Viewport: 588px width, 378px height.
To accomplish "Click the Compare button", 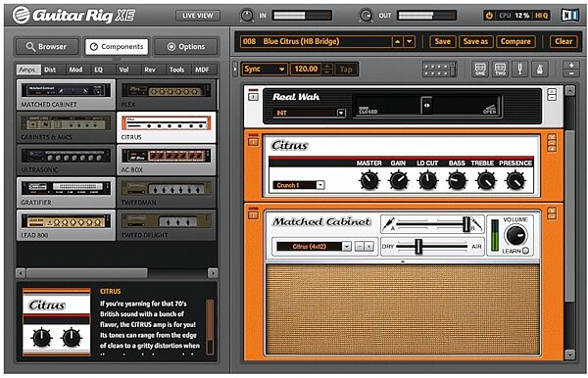I will pyautogui.click(x=515, y=41).
